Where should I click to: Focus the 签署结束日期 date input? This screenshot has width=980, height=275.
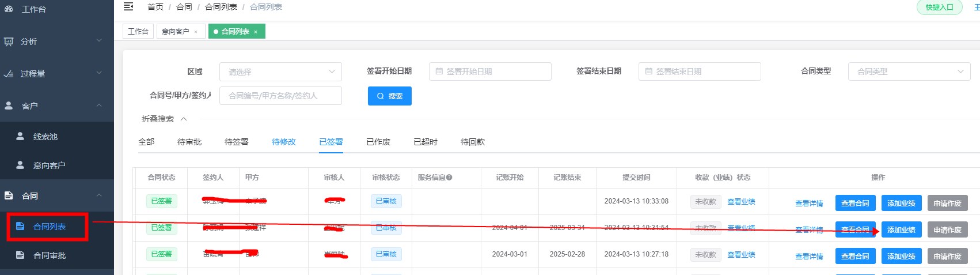click(x=700, y=71)
